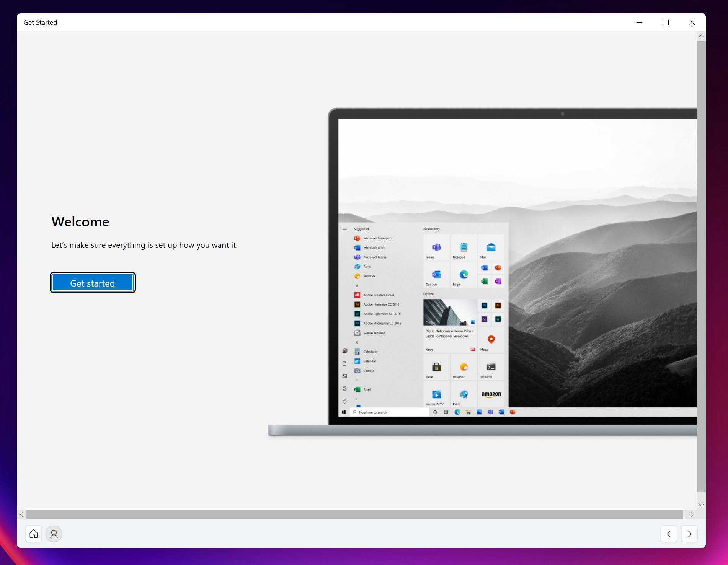Screen dimensions: 728x565
Task: Go to the Home page icon
Action: 34,534
